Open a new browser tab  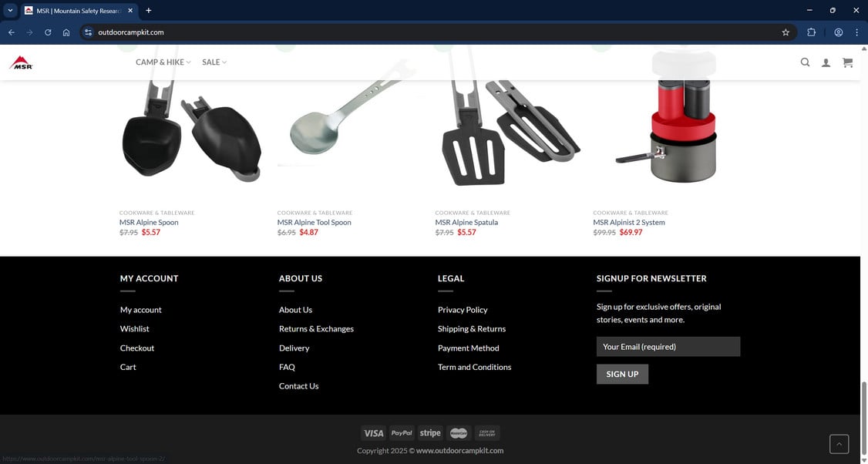point(148,11)
